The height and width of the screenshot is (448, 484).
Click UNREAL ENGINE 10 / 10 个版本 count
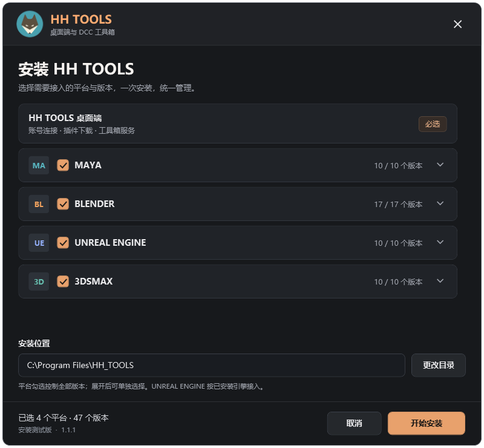[398, 243]
